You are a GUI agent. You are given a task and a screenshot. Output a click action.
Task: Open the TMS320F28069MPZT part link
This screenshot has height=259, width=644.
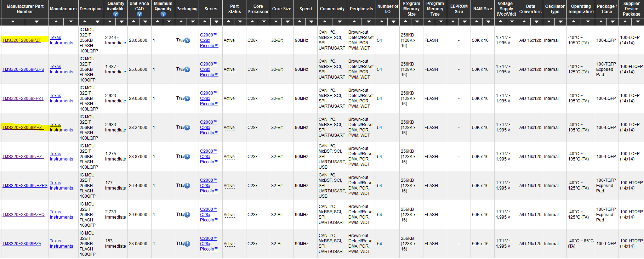pyautogui.click(x=23, y=128)
